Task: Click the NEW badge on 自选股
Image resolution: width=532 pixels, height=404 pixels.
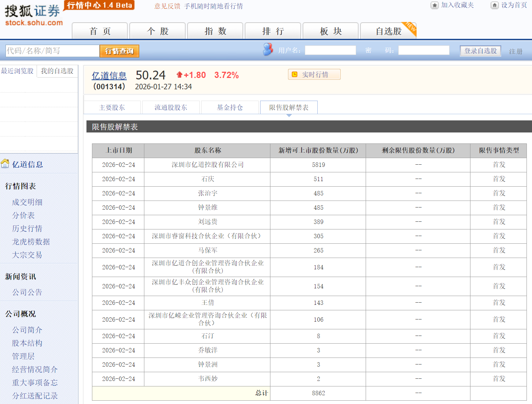Action: coord(410,27)
